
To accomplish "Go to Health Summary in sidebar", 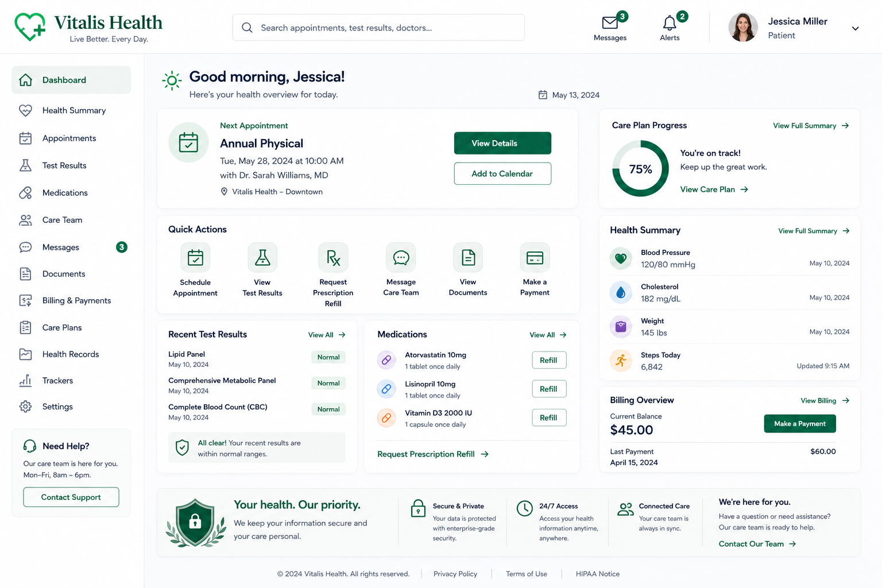I will click(71, 110).
